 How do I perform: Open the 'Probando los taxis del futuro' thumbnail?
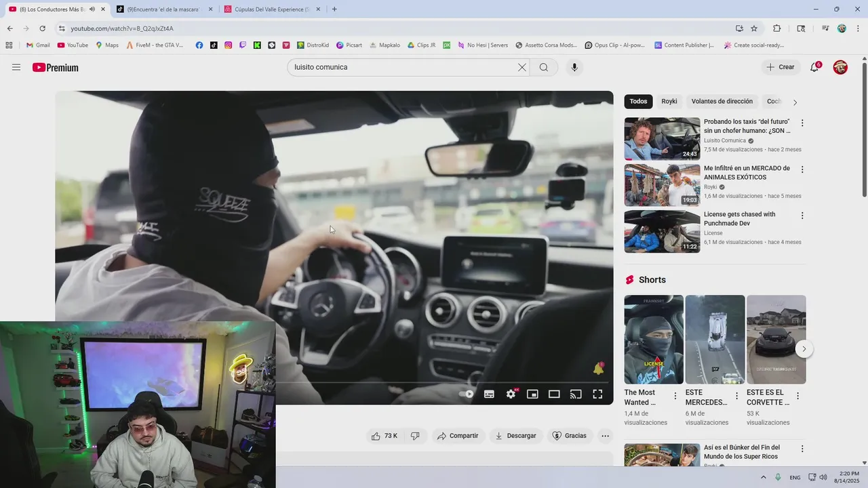(662, 138)
